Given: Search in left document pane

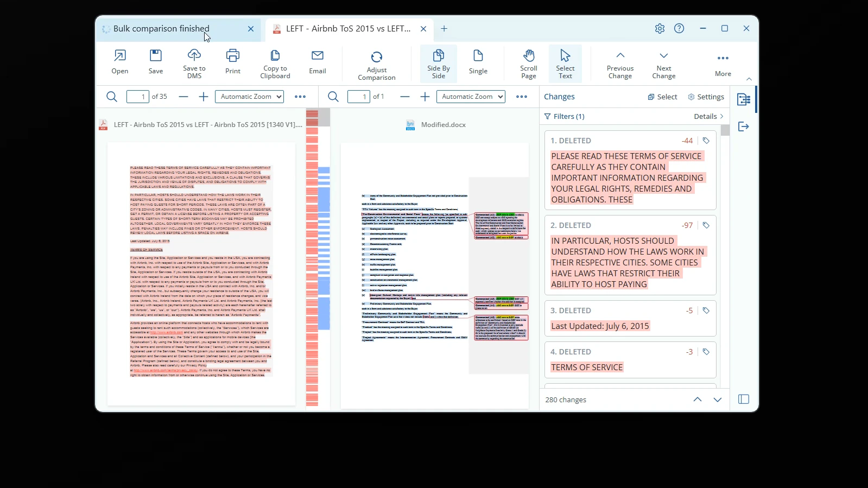Looking at the screenshot, I should pyautogui.click(x=112, y=97).
